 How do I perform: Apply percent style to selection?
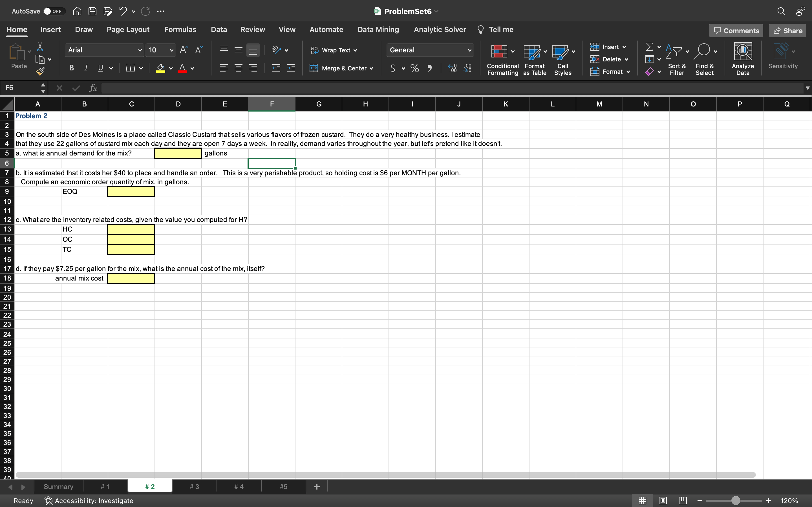pyautogui.click(x=414, y=68)
